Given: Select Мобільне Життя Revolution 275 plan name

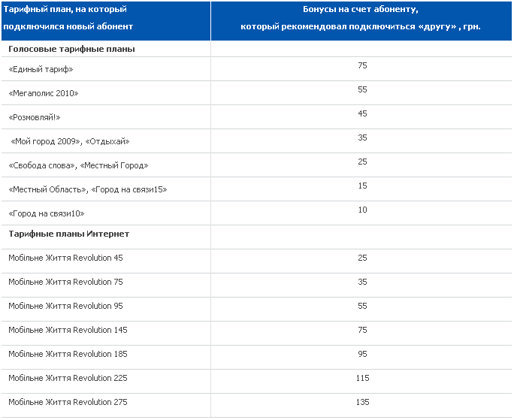Looking at the screenshot, I should tap(68, 402).
